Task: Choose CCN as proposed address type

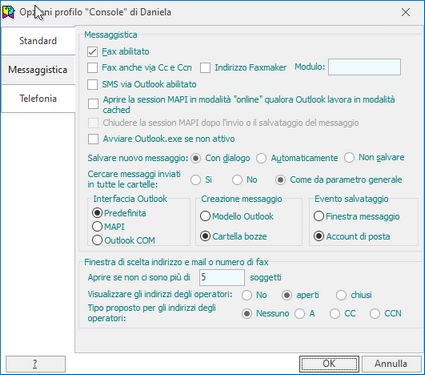Action: pyautogui.click(x=375, y=314)
